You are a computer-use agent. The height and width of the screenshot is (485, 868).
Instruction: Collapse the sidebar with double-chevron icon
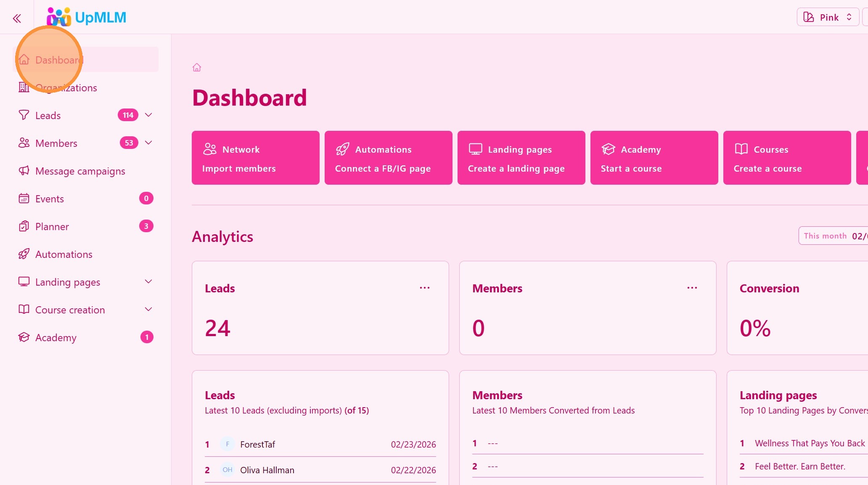coord(17,18)
